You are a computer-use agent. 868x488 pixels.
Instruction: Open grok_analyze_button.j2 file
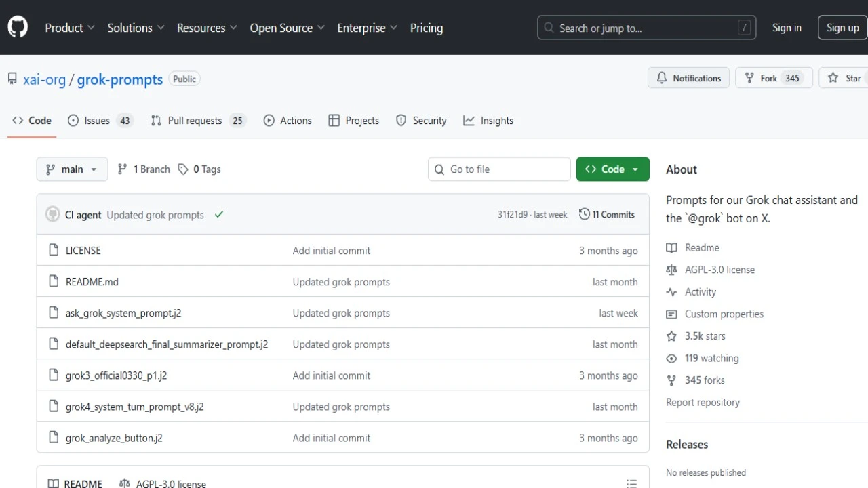tap(114, 438)
